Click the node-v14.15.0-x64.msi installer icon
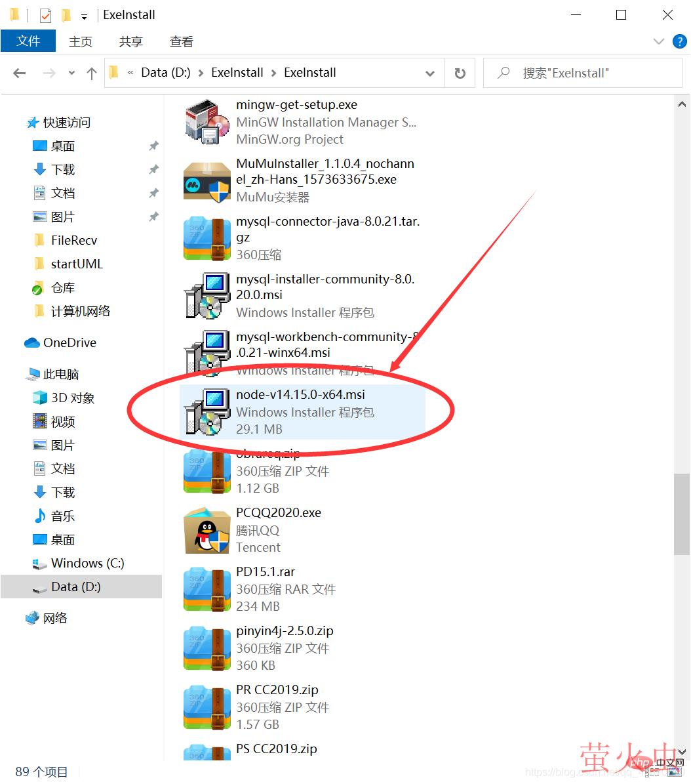The height and width of the screenshot is (784, 691). [207, 412]
